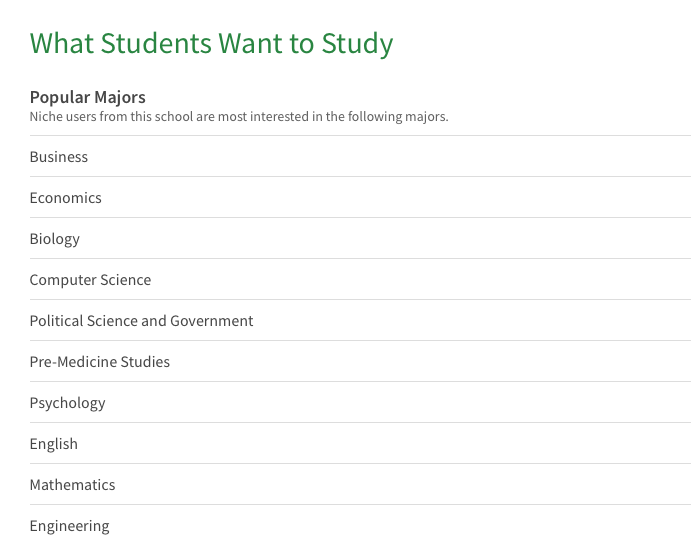Click the word Study in the green title

357,44
